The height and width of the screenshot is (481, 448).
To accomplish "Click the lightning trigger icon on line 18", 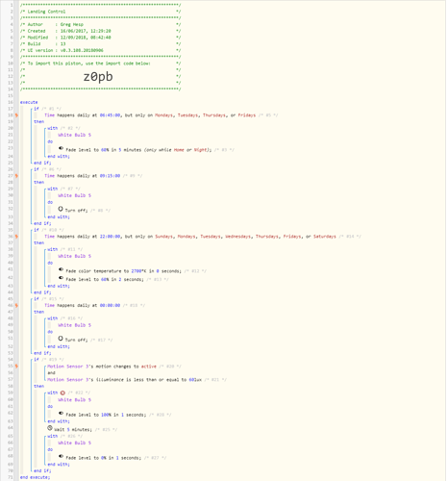I will click(x=16, y=115).
